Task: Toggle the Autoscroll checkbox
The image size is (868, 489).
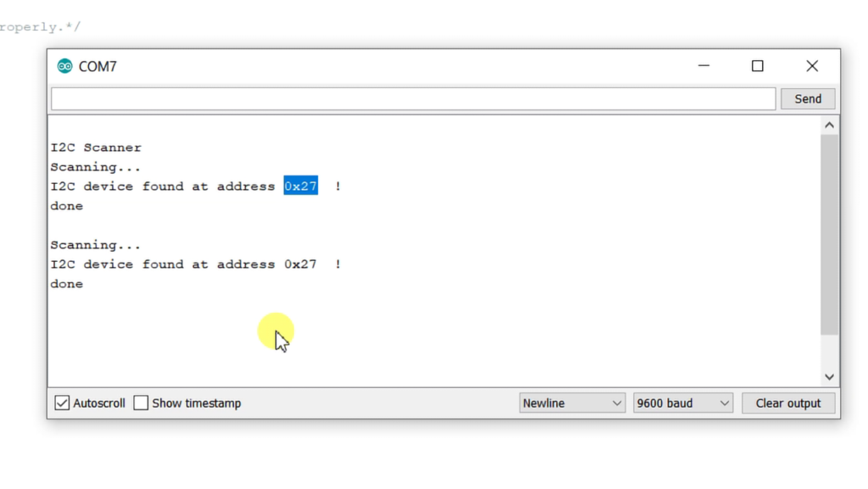Action: 62,403
